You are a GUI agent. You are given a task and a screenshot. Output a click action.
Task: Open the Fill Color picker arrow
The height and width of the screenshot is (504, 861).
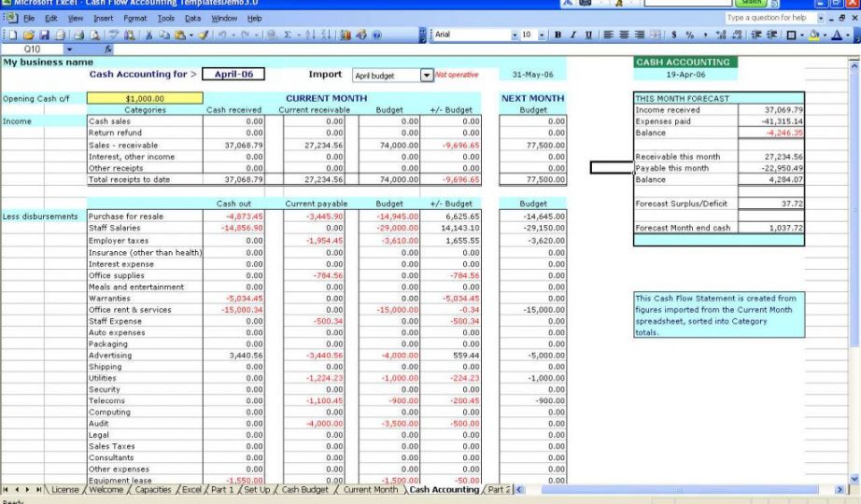(x=824, y=35)
